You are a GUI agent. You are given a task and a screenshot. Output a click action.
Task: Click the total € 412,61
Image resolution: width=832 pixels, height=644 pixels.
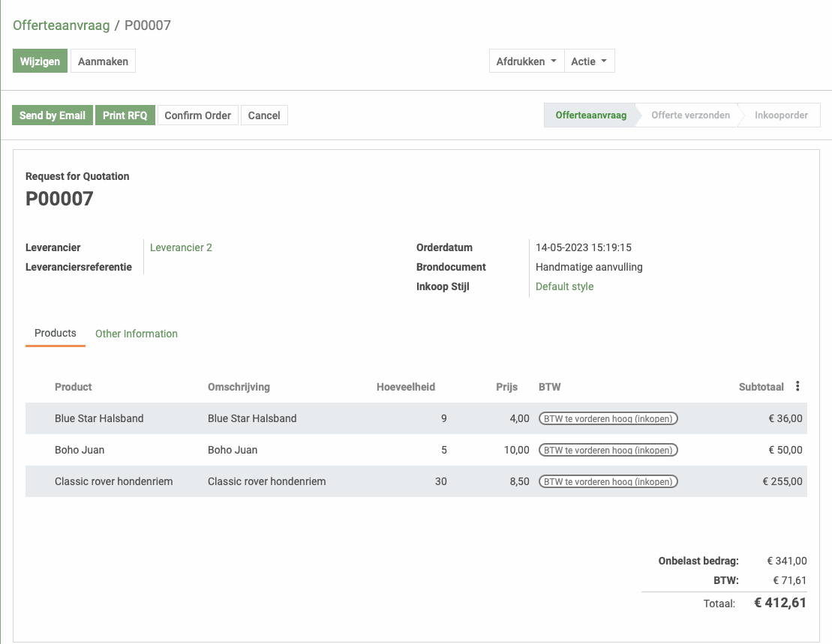coord(780,603)
